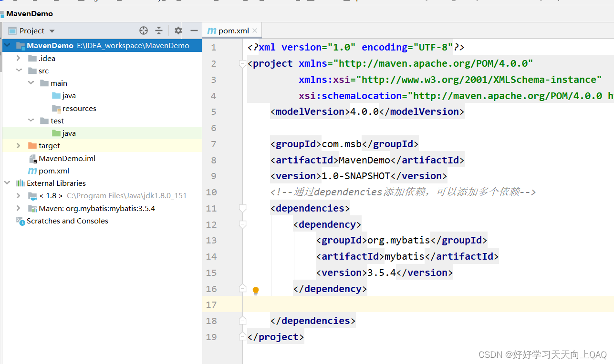Viewport: 614px width, 364px height.
Task: Click the Maven mybatis library icon
Action: [x=32, y=208]
